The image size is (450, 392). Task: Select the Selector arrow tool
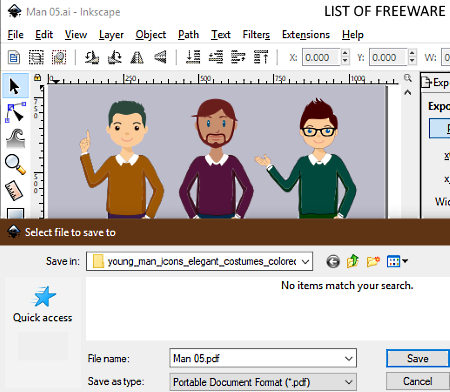click(15, 86)
